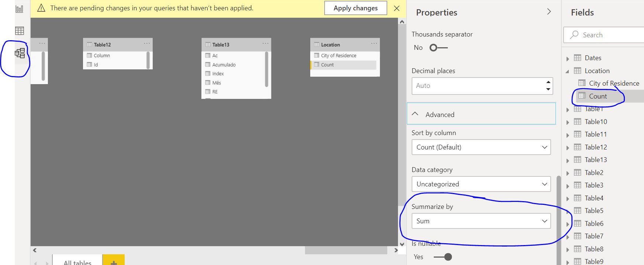
Task: Click the warning triangle icon in notification
Action: point(41,8)
